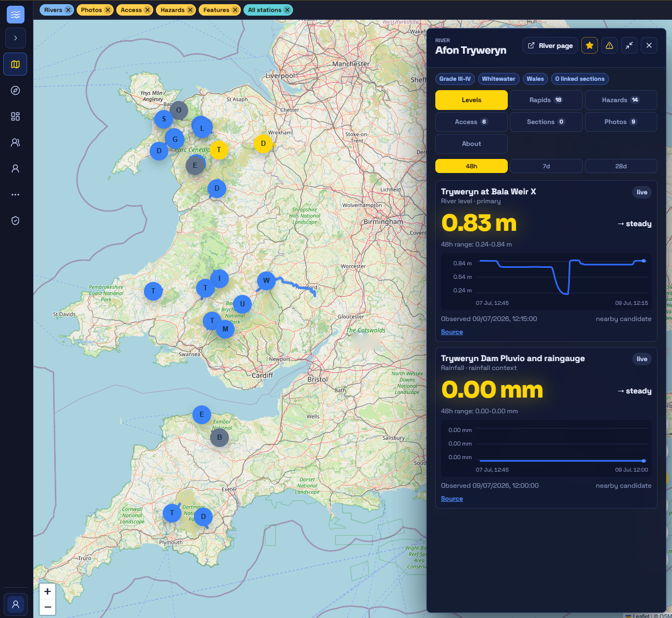Close the Afon Tryweryn panel

pos(649,46)
